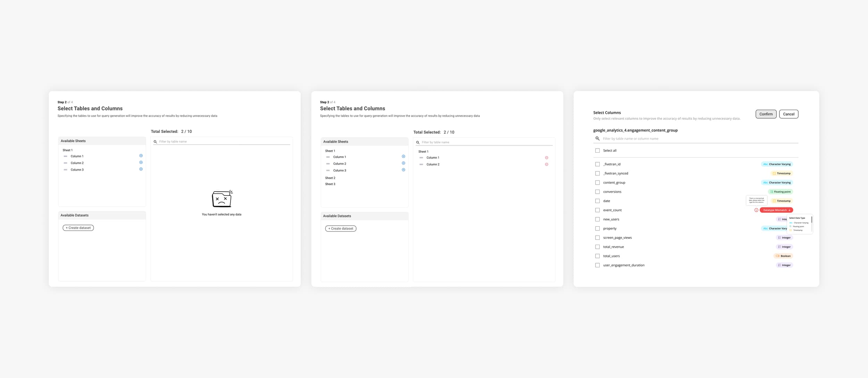This screenshot has height=378, width=868.
Task: Click the Timestamp badge on _fivetran_synced
Action: 781,173
